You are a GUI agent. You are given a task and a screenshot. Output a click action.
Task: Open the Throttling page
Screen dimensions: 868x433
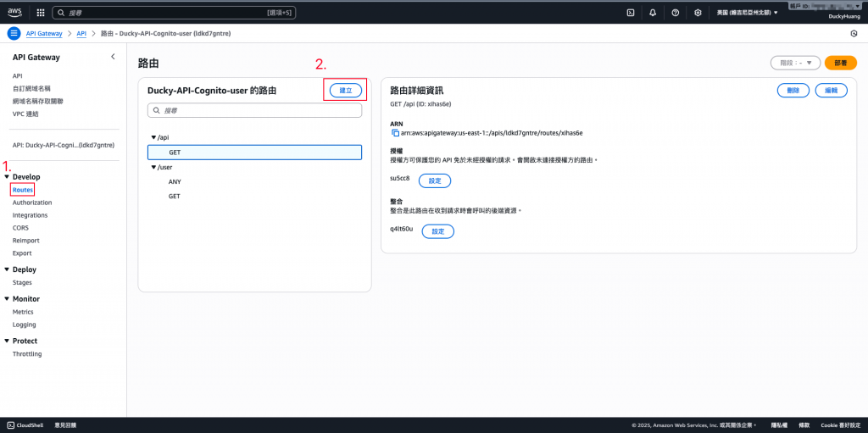(x=26, y=354)
